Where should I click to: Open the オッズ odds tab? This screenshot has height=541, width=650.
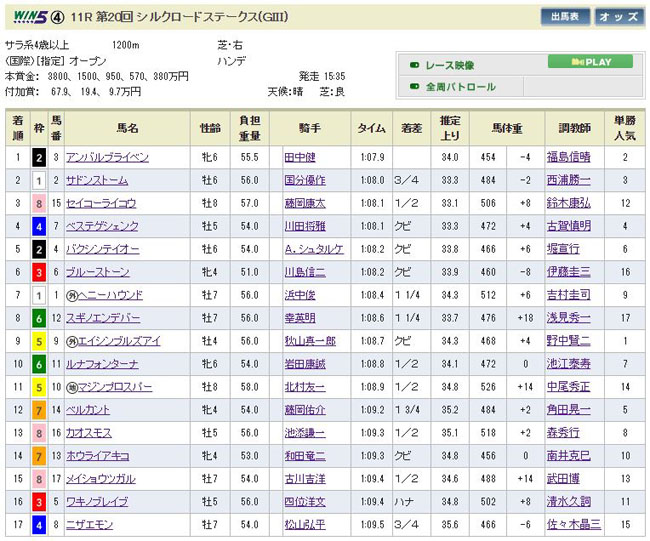(620, 17)
